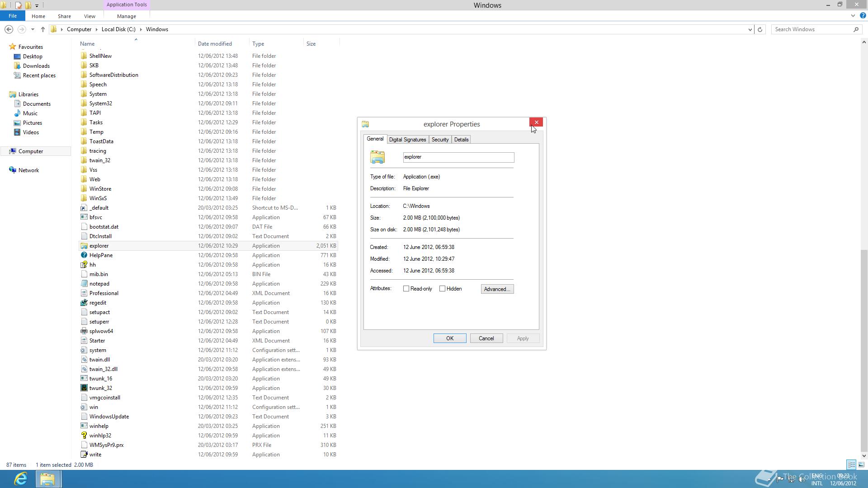Open the Help question mark icon

[x=863, y=16]
